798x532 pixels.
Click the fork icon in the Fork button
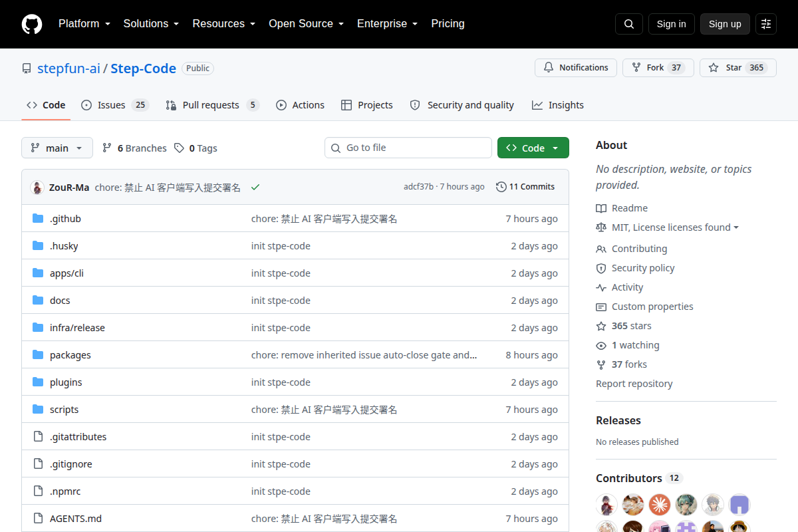click(636, 68)
